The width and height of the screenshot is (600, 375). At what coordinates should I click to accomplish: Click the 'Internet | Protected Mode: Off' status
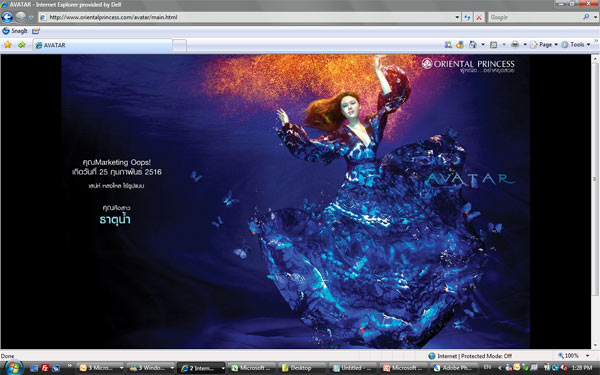click(x=470, y=356)
